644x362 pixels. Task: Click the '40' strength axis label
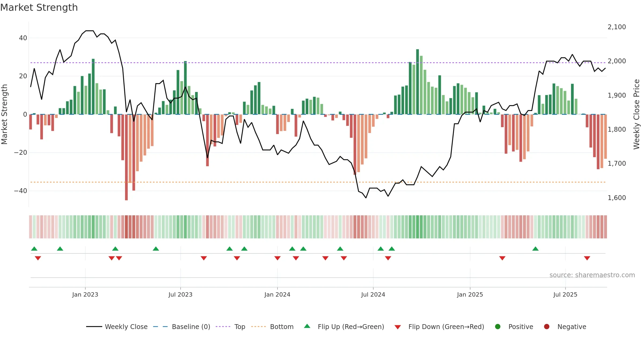[x=23, y=38]
